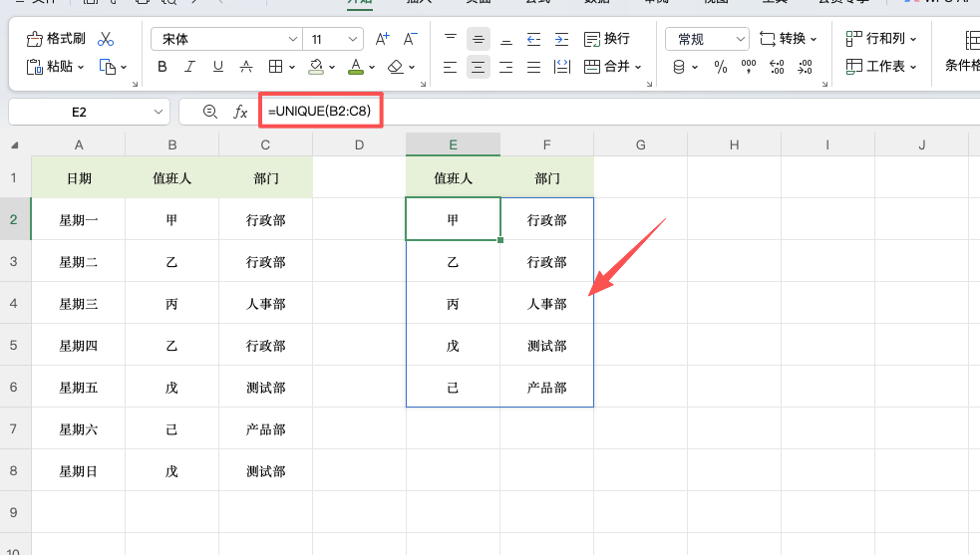Click the percent style icon

(x=721, y=68)
